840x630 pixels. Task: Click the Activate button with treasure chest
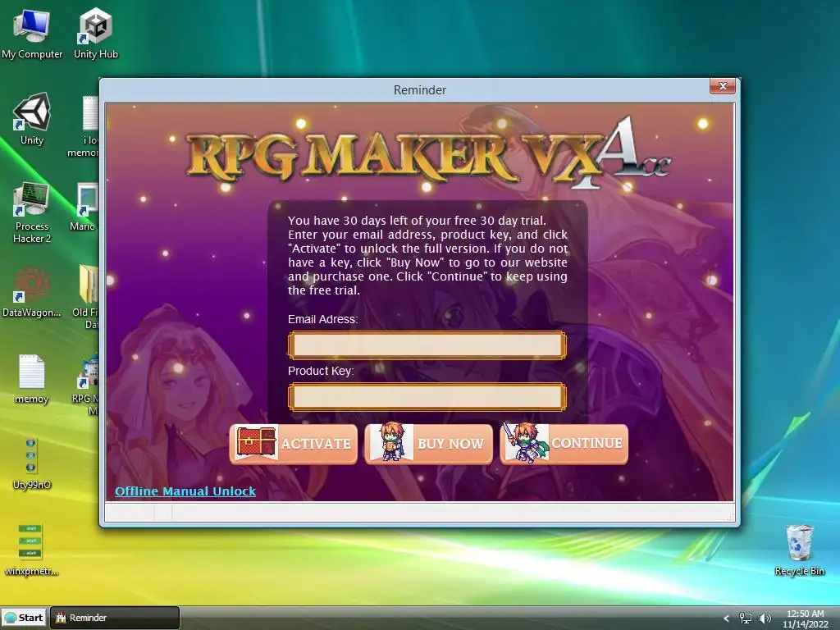click(293, 444)
